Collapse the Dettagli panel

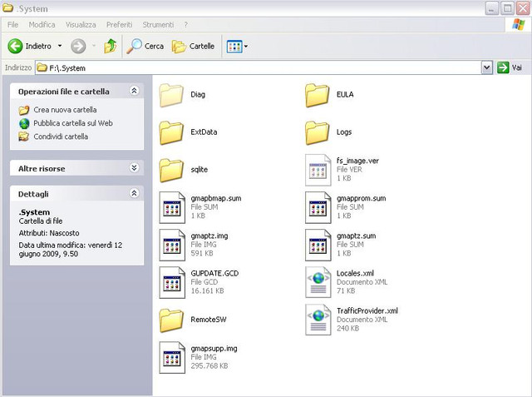(134, 193)
